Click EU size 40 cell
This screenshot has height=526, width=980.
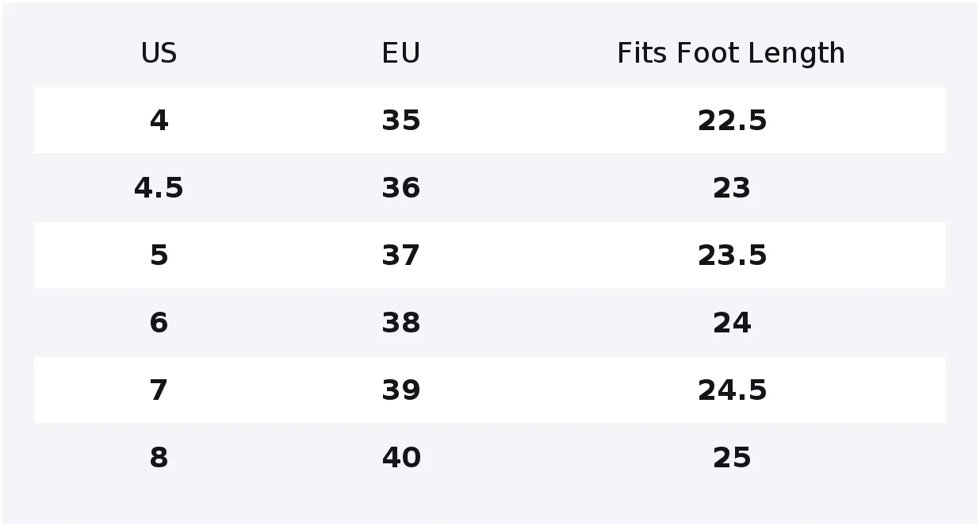coord(400,458)
